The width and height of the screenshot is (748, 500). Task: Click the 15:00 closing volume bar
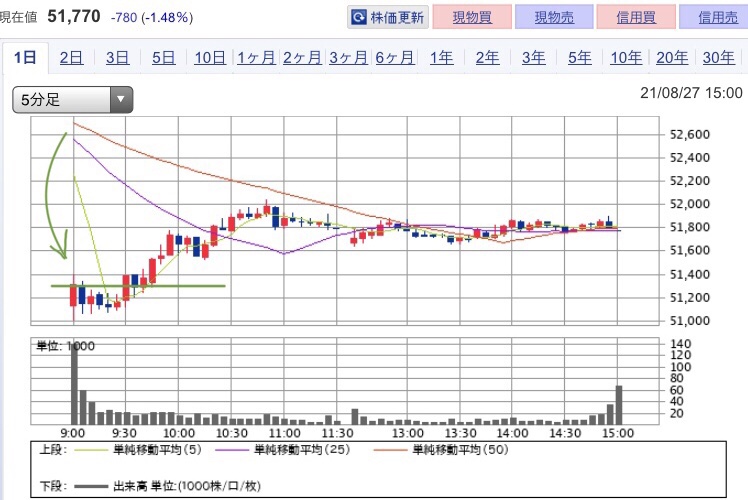tap(619, 405)
